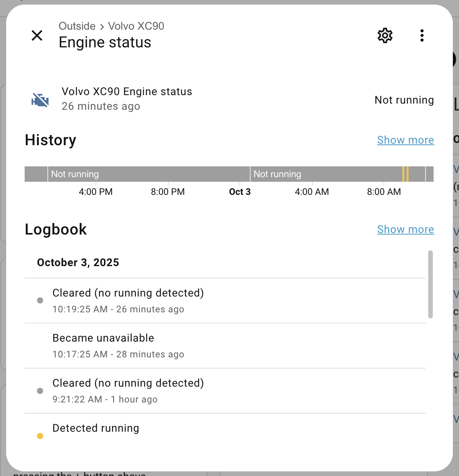Click the engine-off status icon
This screenshot has width=459, height=476.
(x=40, y=100)
